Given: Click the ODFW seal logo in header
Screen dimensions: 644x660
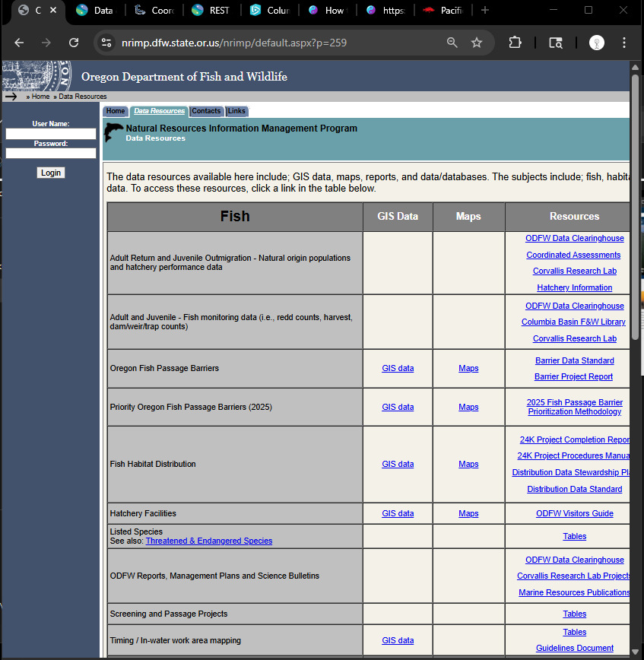Looking at the screenshot, I should pyautogui.click(x=37, y=76).
